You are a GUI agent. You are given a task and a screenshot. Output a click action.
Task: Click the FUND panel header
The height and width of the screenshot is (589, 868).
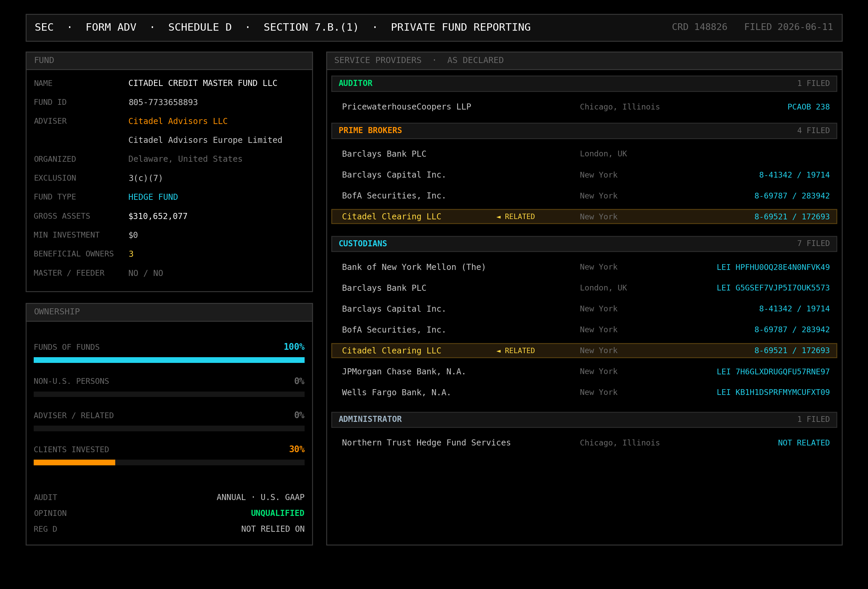click(169, 61)
